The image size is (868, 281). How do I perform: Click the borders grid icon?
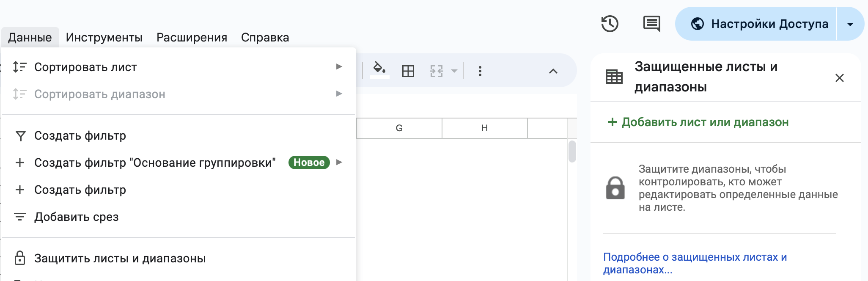point(408,71)
